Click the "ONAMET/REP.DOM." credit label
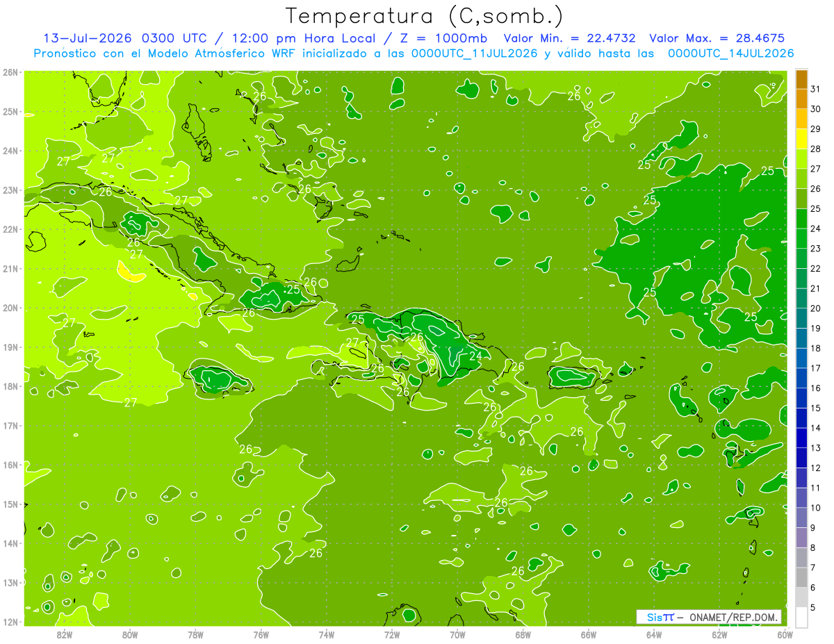Screen dimensions: 834x644 tap(733, 617)
